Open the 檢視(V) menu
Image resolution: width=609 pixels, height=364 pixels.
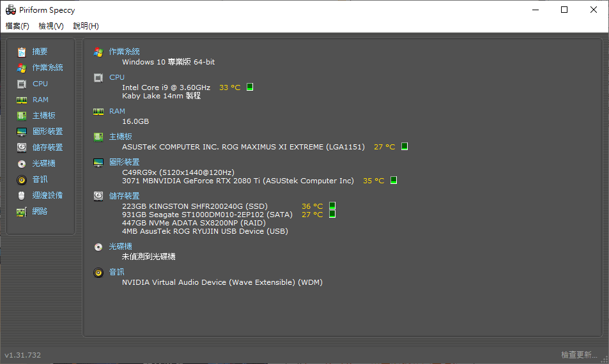[x=51, y=26]
